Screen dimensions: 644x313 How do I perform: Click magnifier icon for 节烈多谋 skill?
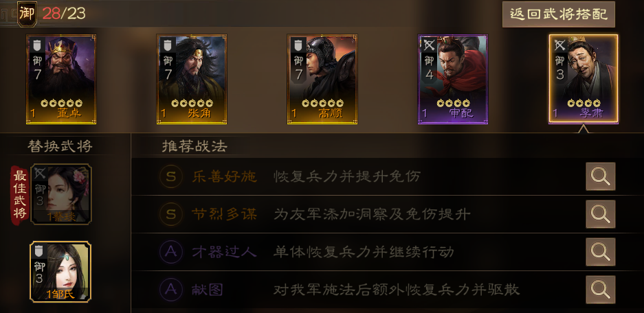[x=600, y=214]
